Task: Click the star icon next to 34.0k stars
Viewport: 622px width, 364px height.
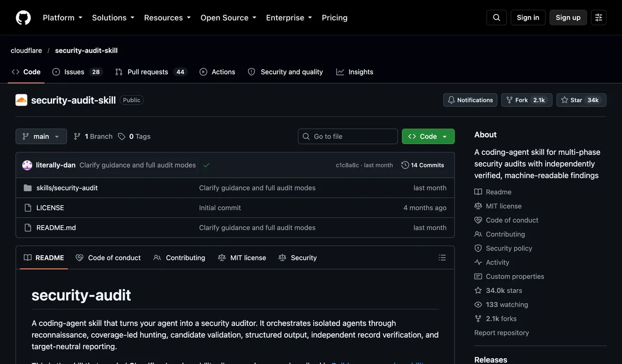Action: pyautogui.click(x=478, y=290)
